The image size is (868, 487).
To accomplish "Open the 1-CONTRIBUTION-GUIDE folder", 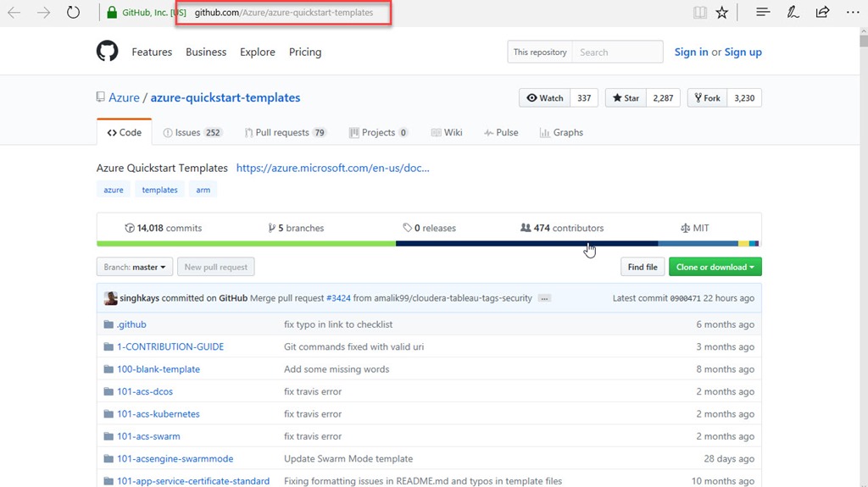I will (x=170, y=346).
